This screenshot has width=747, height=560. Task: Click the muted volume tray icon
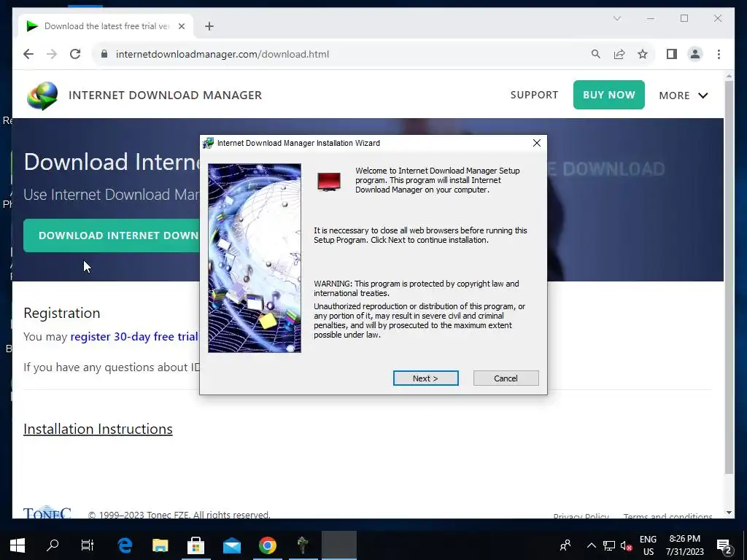click(626, 545)
